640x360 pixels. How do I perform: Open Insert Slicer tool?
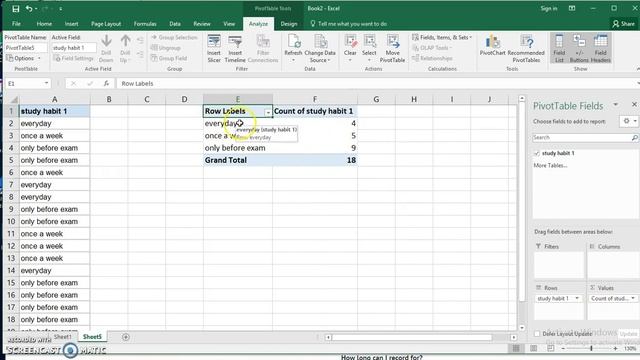[x=214, y=49]
